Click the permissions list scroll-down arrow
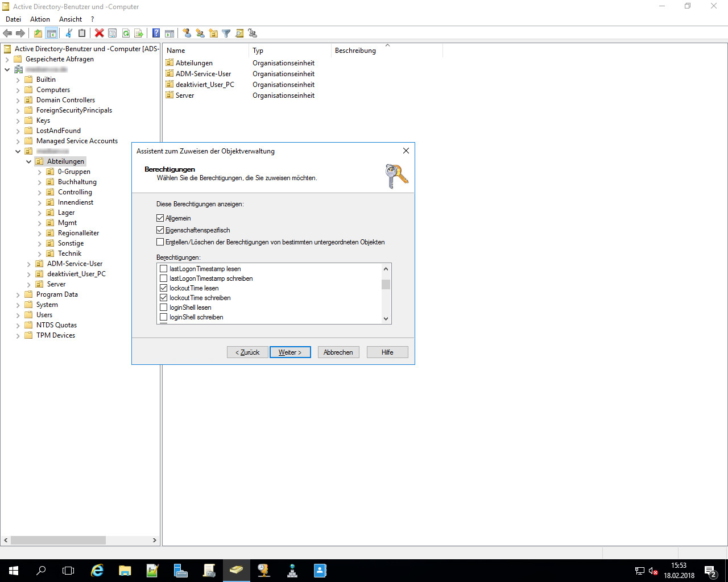This screenshot has width=728, height=582. [x=386, y=319]
